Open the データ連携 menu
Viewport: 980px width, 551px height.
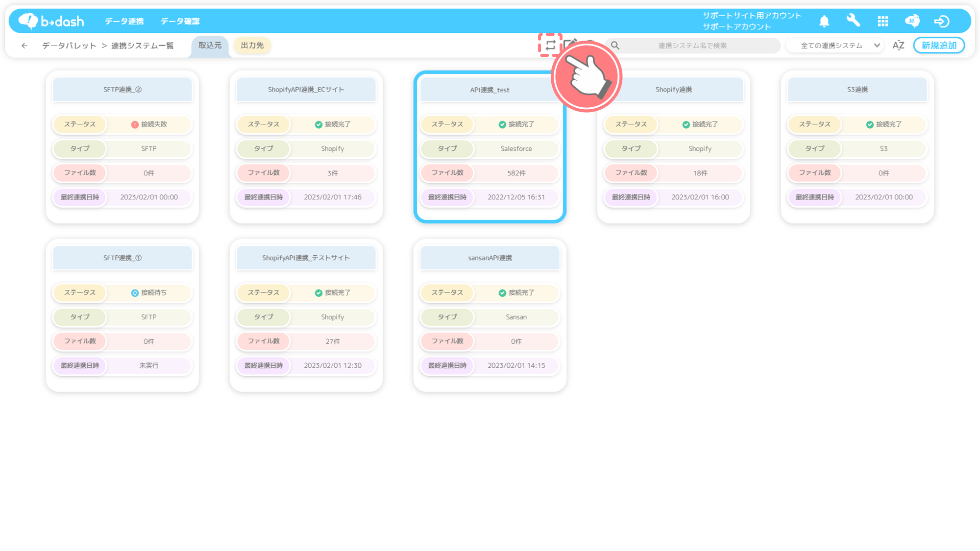pos(124,21)
